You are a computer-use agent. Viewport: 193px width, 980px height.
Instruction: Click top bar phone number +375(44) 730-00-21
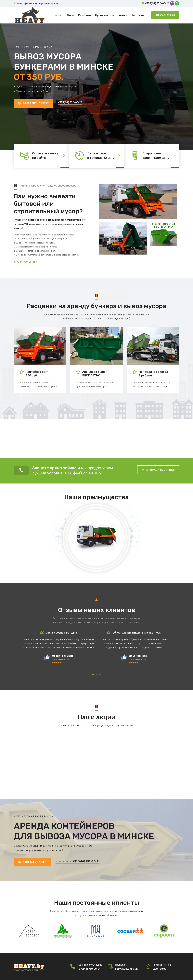tap(157, 3)
